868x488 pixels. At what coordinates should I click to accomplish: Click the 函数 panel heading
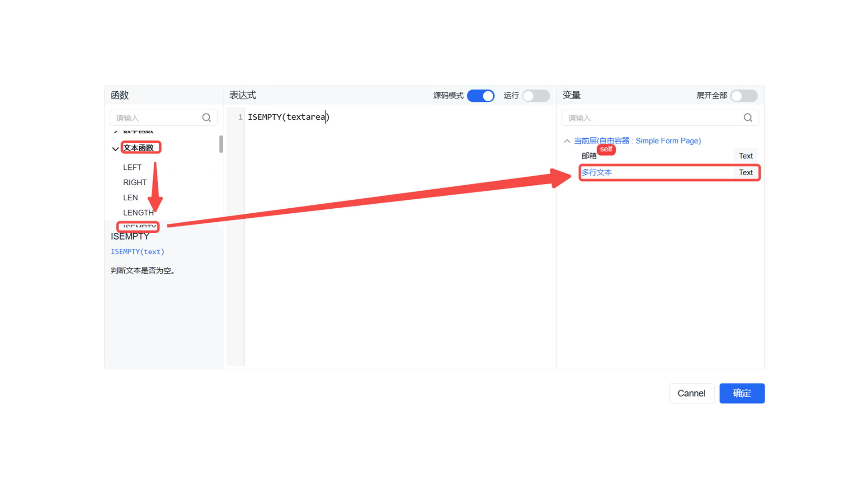pos(119,95)
